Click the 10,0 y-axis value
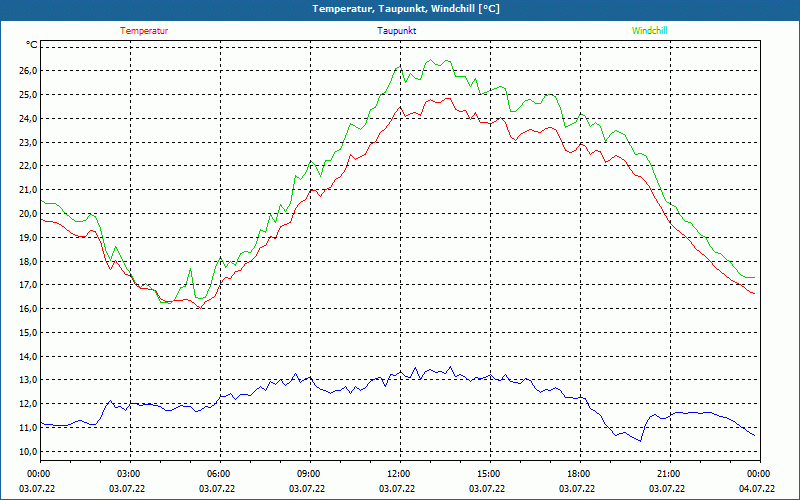 point(29,452)
